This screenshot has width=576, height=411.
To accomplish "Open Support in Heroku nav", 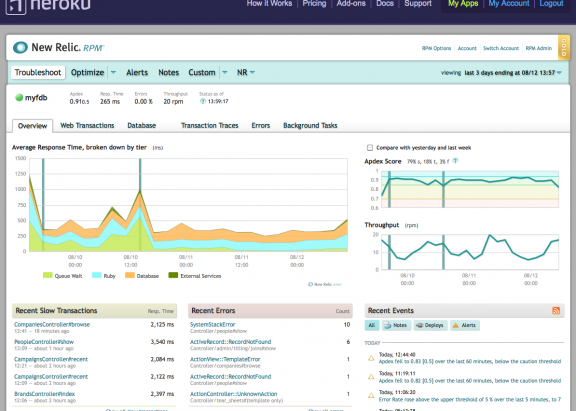I will point(418,3).
